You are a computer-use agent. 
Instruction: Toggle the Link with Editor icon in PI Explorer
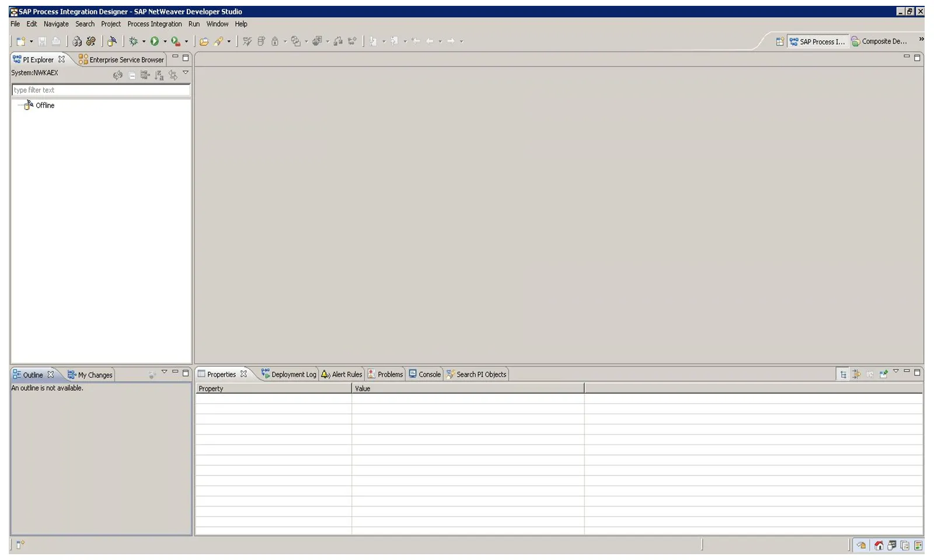coord(173,75)
